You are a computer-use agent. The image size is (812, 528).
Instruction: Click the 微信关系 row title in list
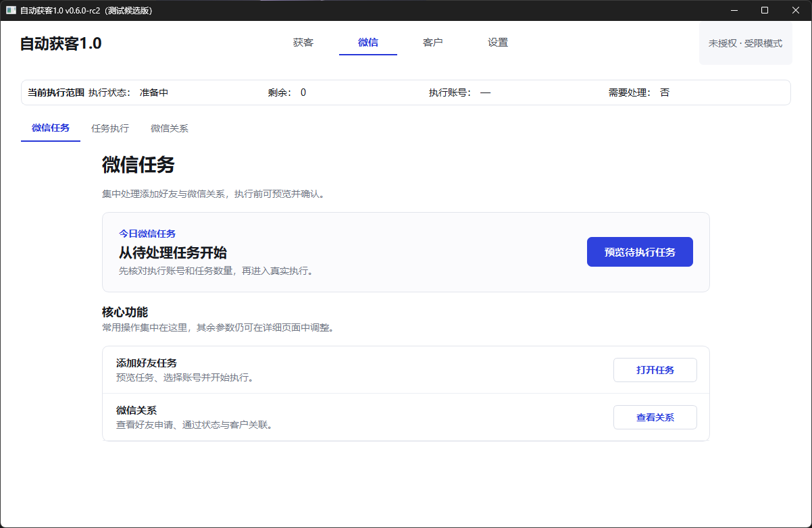click(x=136, y=411)
